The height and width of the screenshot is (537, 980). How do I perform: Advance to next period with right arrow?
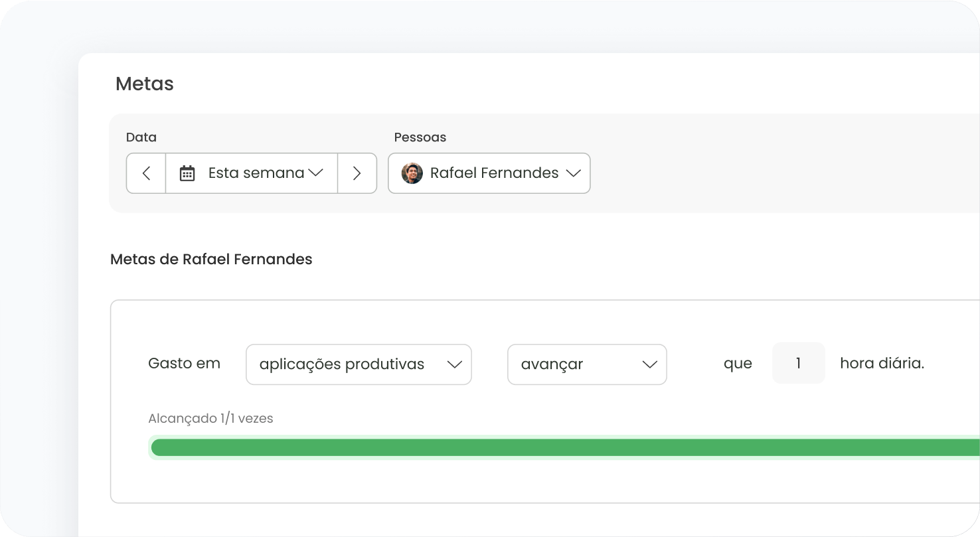pyautogui.click(x=357, y=173)
